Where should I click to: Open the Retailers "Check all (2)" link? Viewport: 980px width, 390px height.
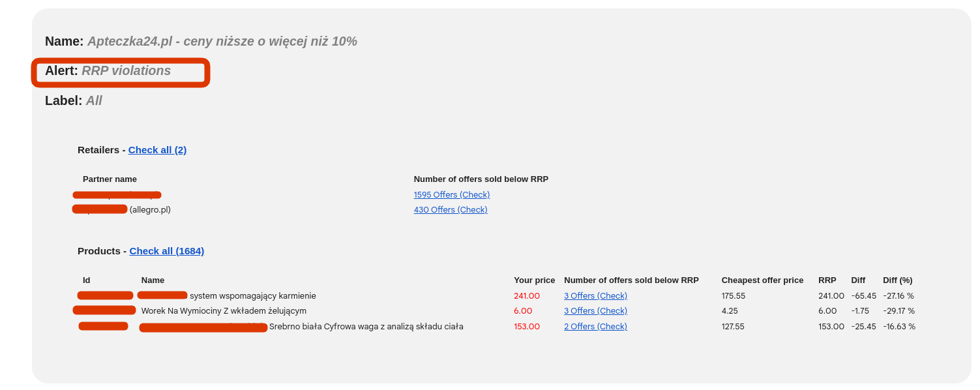click(157, 150)
